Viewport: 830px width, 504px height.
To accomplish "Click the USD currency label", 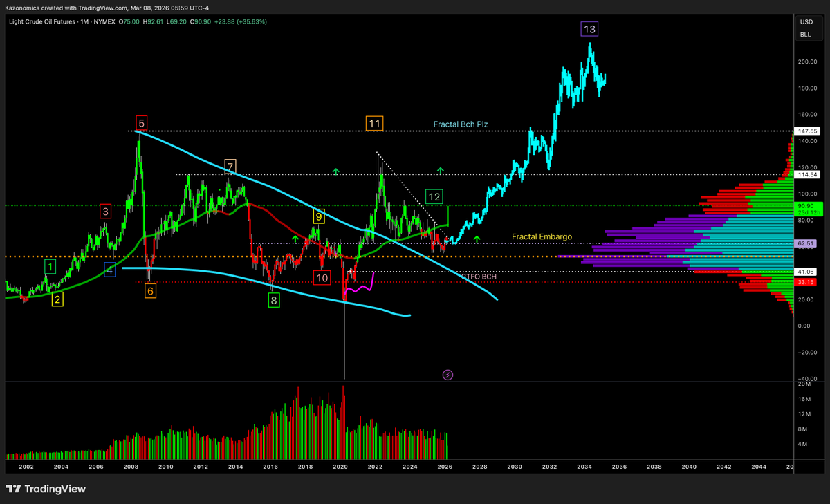I will coord(806,22).
